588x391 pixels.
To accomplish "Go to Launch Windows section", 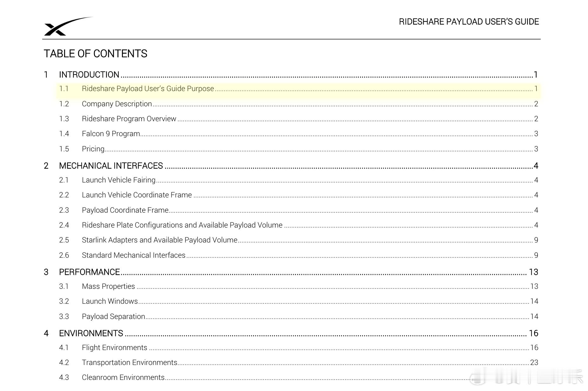I will [x=298, y=301].
